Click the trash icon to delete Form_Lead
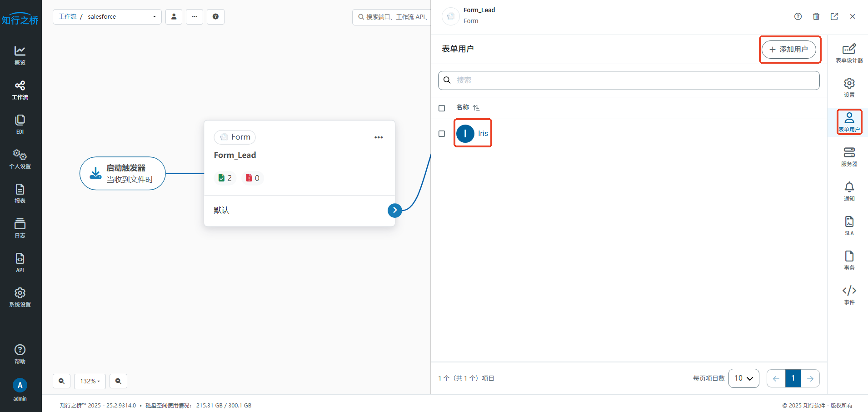 coord(816,16)
